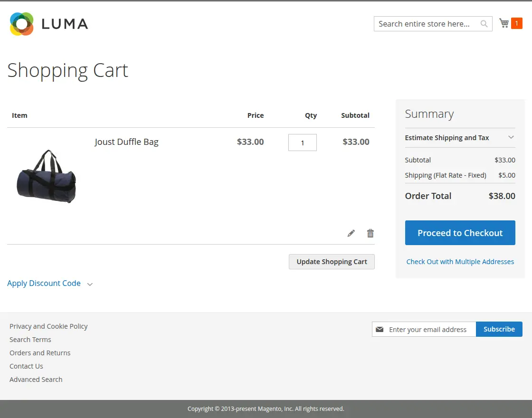
Task: Click the Order Total label
Action: coord(428,196)
